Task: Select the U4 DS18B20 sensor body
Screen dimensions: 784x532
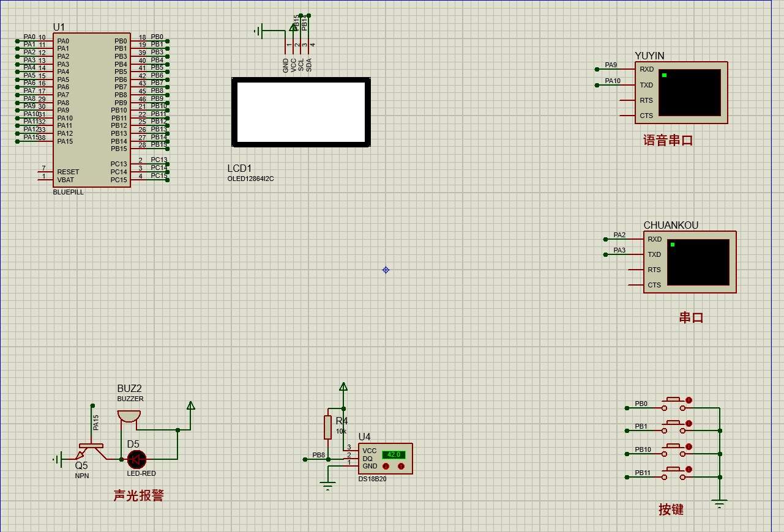Action: 386,459
